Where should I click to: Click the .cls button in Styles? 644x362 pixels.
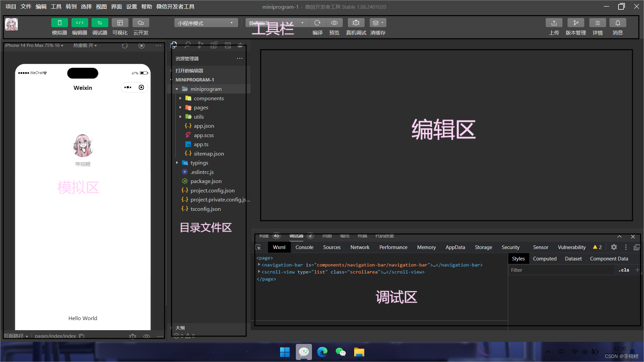(x=624, y=270)
